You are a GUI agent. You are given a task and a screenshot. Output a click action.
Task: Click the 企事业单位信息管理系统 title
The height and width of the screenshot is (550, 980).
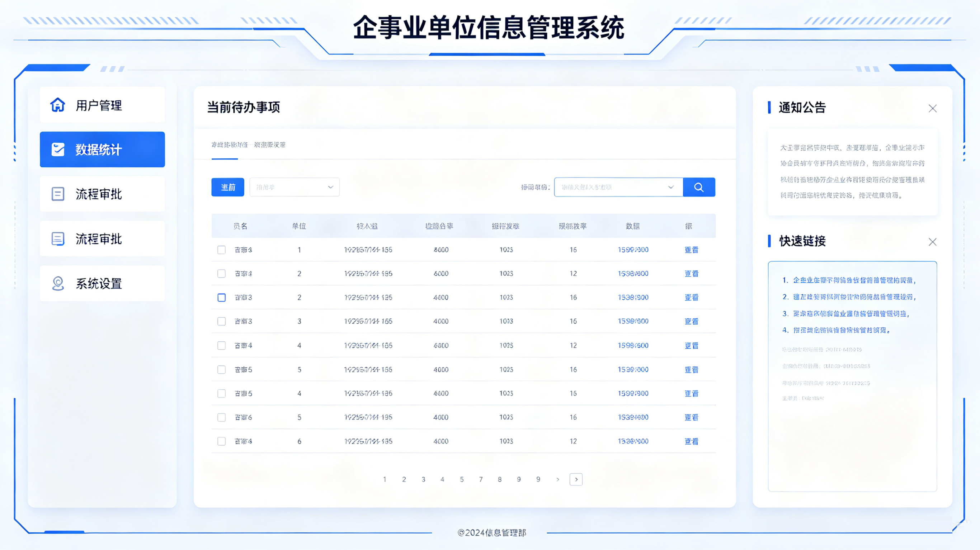489,28
